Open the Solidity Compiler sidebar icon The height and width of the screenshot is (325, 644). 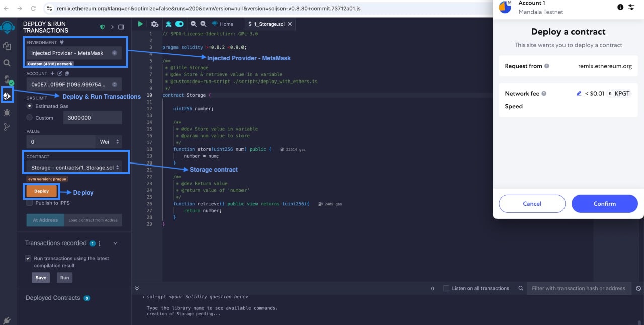[x=8, y=79]
